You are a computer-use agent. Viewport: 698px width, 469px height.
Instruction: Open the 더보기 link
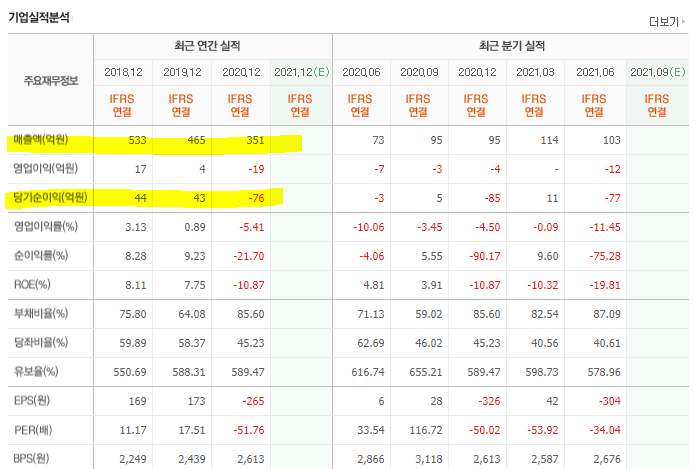coord(666,21)
